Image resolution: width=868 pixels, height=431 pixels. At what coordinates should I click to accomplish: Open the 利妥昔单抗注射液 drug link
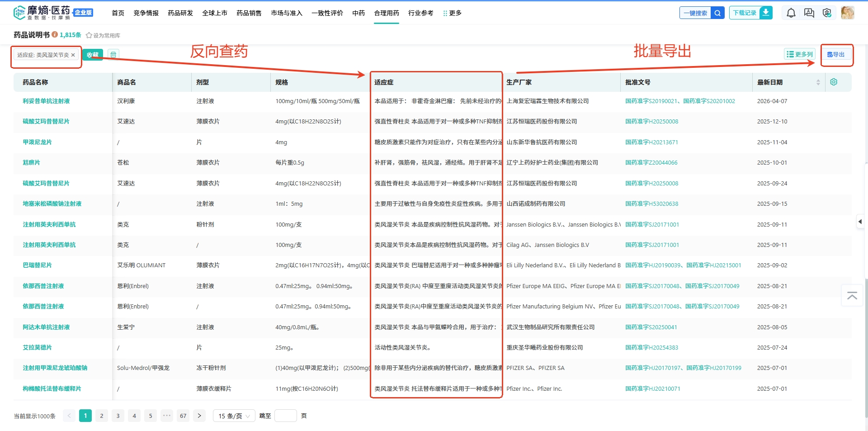[46, 101]
